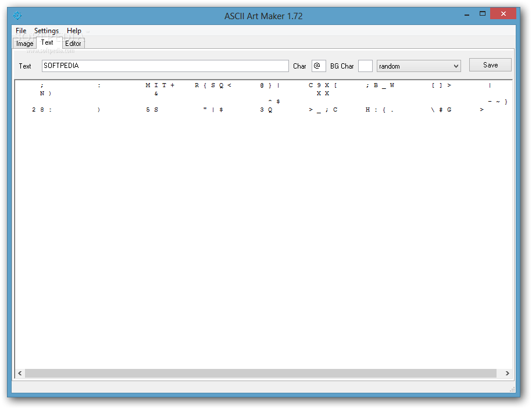This screenshot has height=409, width=532.
Task: Switch to the Image tab
Action: [x=25, y=44]
